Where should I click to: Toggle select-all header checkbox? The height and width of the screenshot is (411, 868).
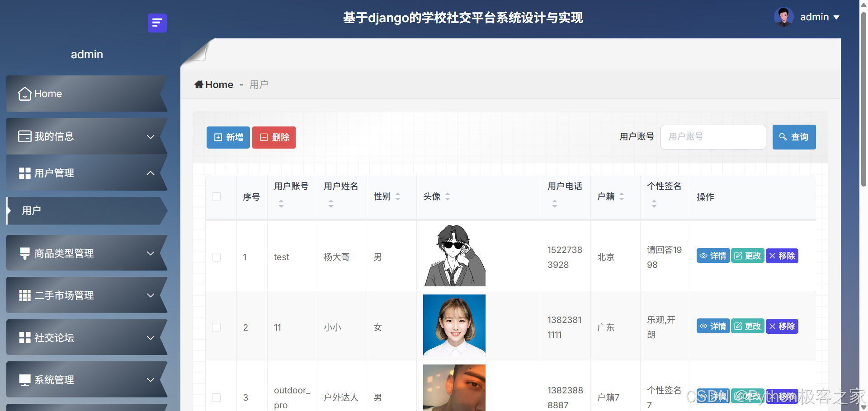(217, 196)
